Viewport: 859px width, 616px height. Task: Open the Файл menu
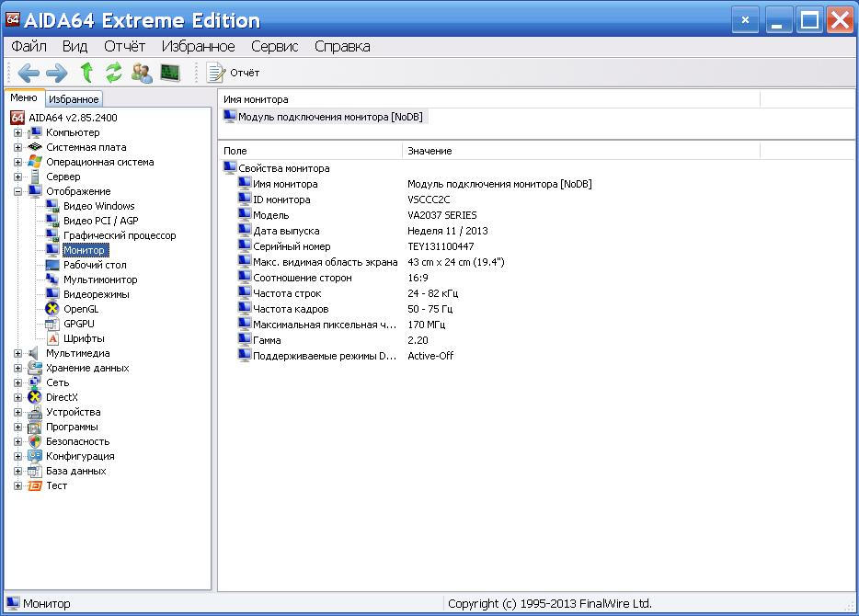[x=29, y=47]
